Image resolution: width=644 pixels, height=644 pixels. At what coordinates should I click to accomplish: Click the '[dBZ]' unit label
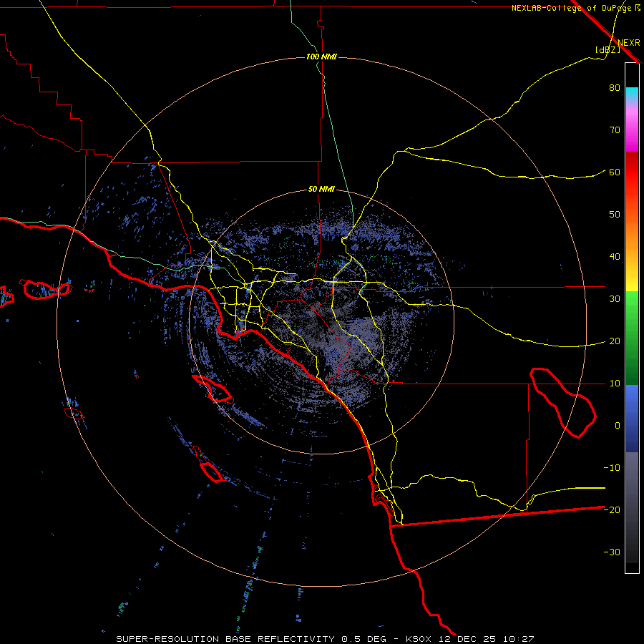click(x=608, y=49)
